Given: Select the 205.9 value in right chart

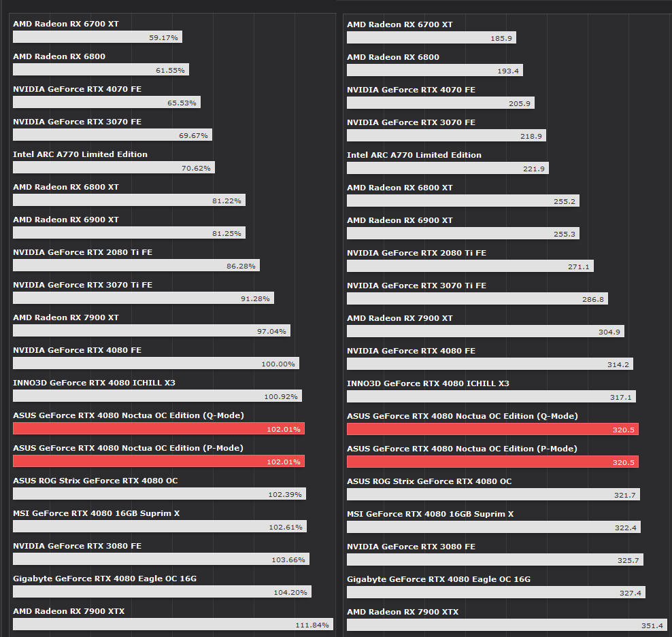Looking at the screenshot, I should point(520,103).
